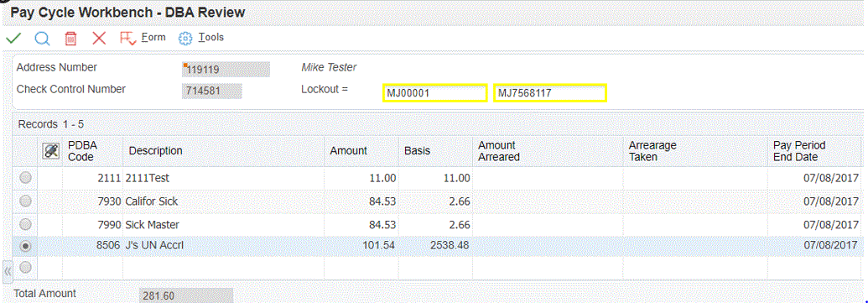Click the Description column header
The width and height of the screenshot is (868, 303).
coord(224,151)
